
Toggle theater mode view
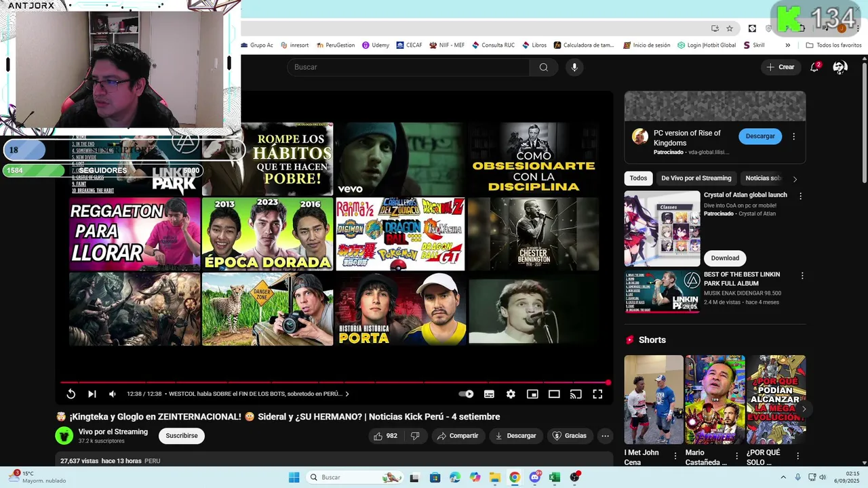[554, 394]
